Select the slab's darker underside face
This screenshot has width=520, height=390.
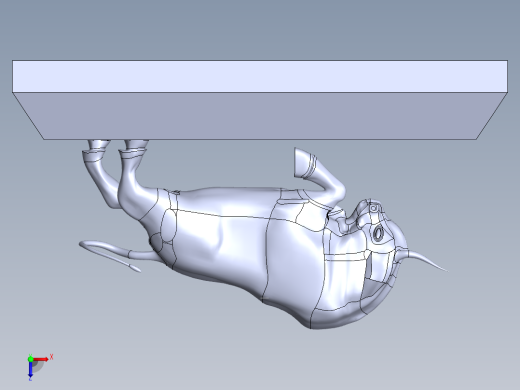[260, 116]
